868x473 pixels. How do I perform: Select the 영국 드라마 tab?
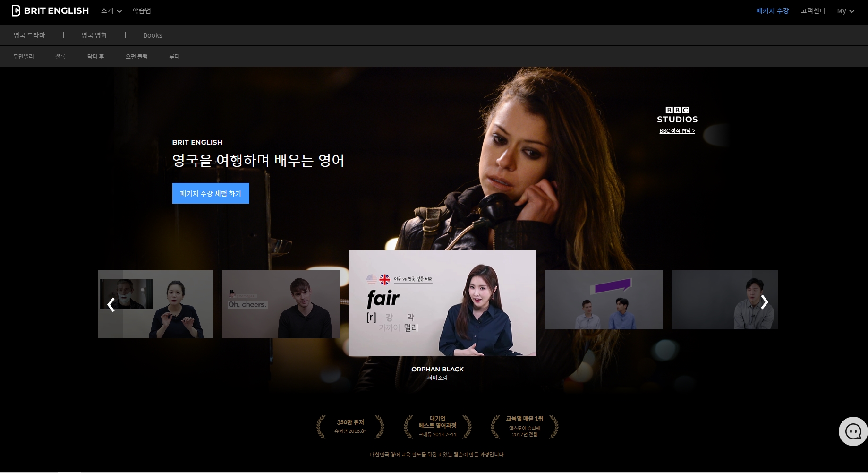(x=29, y=35)
